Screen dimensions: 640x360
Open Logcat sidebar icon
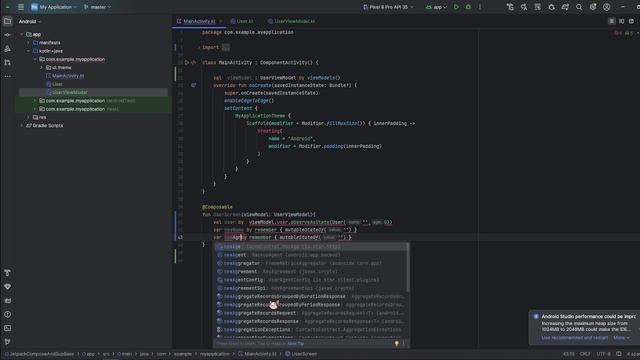[7, 300]
